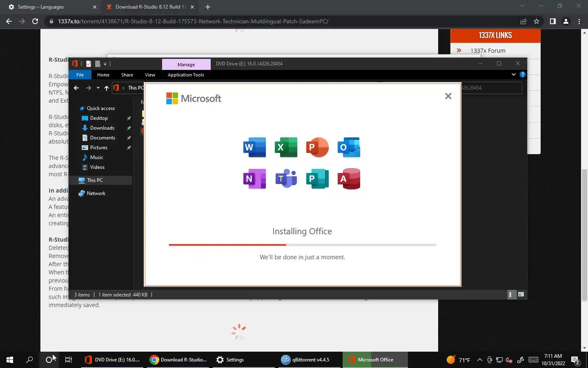Click muted volume tray icon

click(x=509, y=360)
